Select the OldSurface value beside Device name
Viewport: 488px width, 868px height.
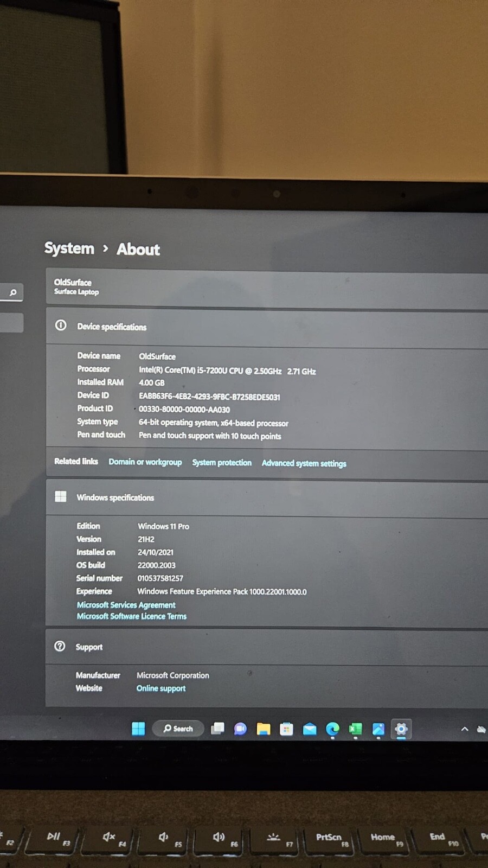point(157,356)
